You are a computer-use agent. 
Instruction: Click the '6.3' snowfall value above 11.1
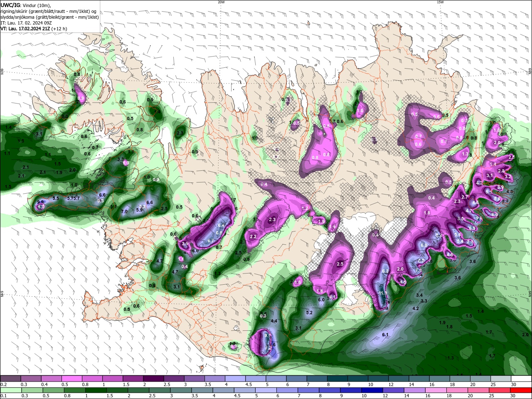385,271
